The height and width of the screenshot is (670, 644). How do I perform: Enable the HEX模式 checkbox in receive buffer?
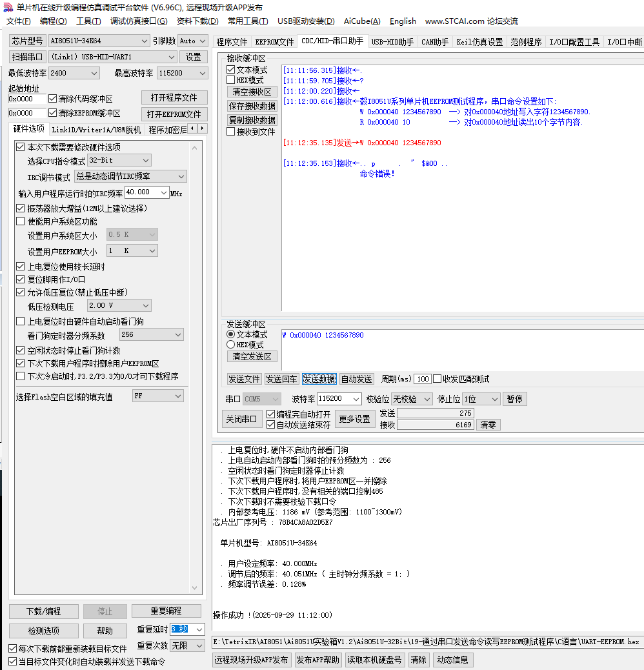(231, 80)
